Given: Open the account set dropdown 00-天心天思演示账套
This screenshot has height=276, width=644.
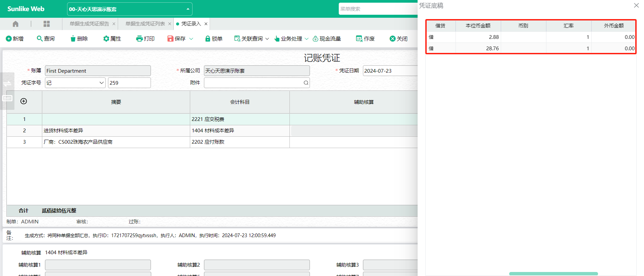Looking at the screenshot, I should (x=129, y=9).
